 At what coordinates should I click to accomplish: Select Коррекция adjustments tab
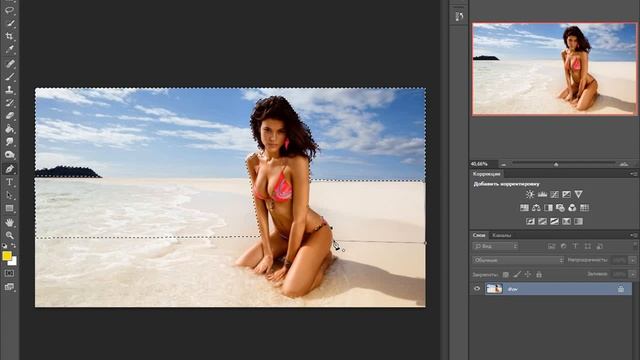487,174
